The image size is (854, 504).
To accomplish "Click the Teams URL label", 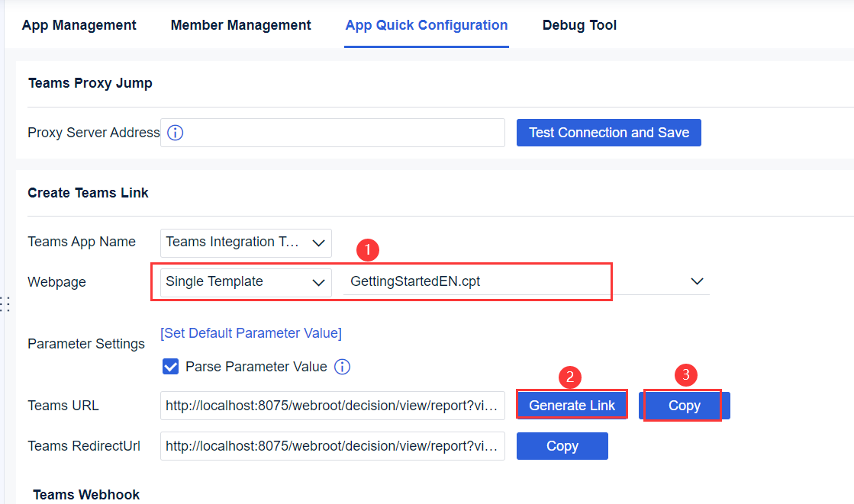I will (x=63, y=406).
